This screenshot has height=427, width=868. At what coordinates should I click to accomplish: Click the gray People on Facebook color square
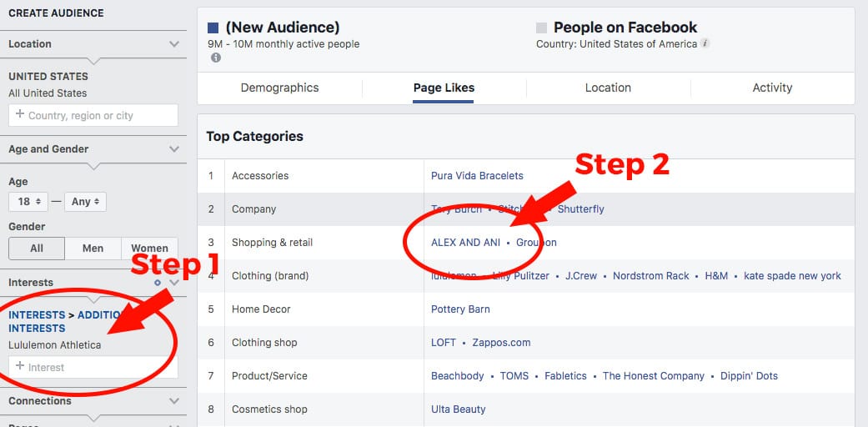pyautogui.click(x=541, y=28)
